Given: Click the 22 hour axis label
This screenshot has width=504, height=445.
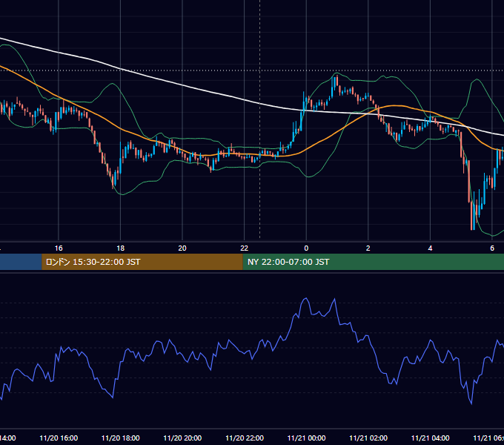Looking at the screenshot, I should click(x=245, y=248).
